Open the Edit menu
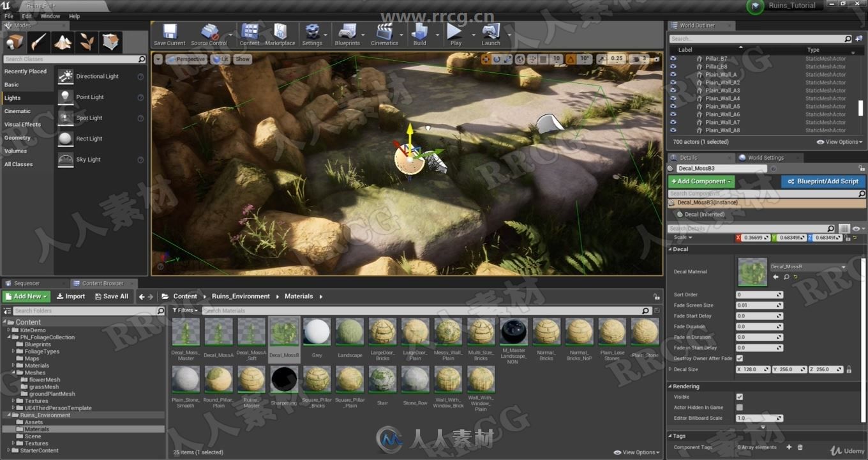 [x=27, y=16]
